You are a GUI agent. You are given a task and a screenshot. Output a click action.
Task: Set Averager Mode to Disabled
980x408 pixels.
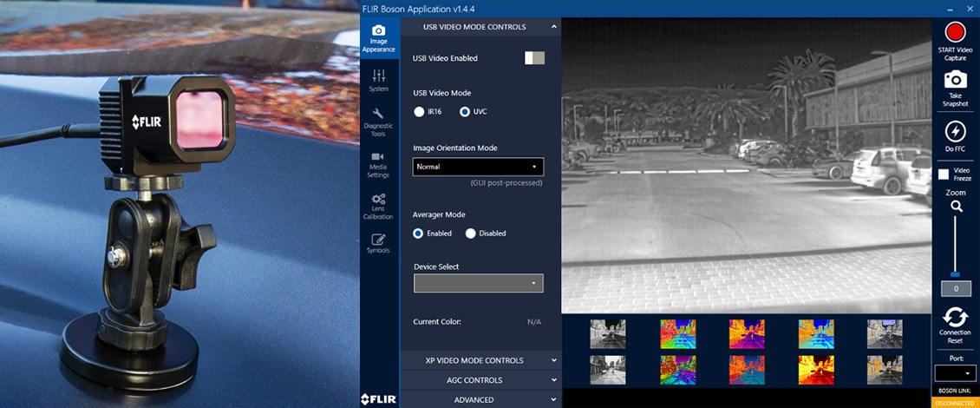click(x=471, y=234)
